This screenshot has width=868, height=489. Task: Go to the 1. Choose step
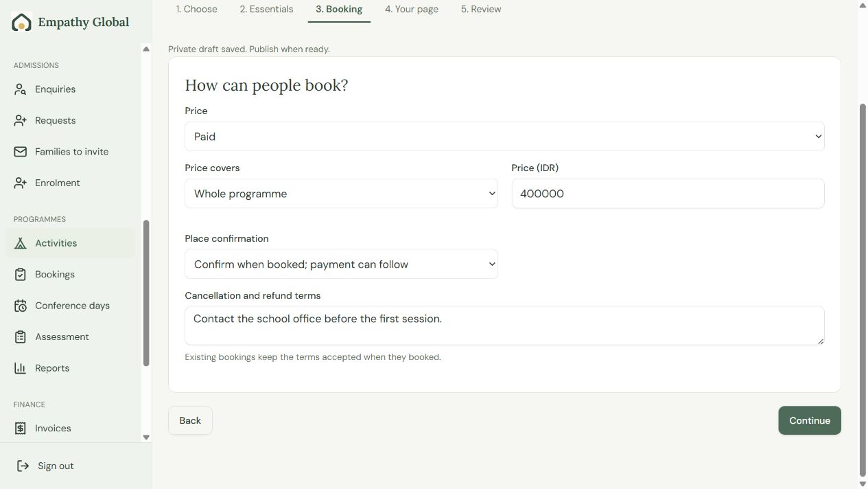[197, 10]
